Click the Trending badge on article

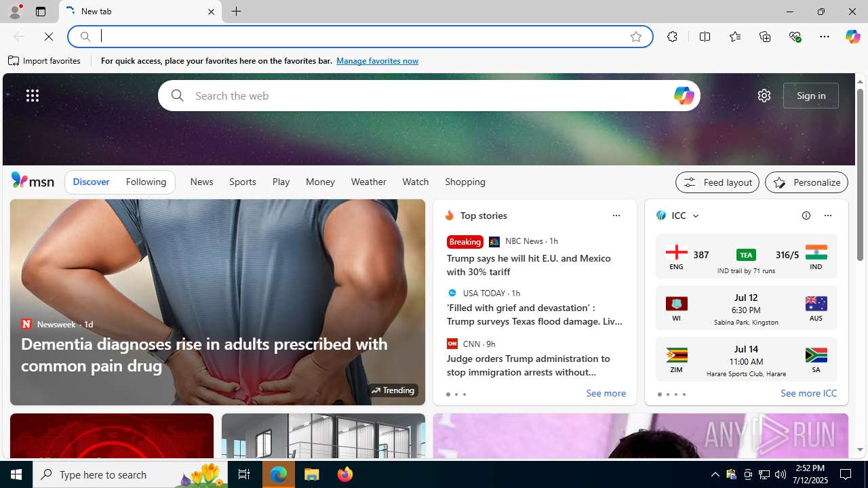pos(393,390)
